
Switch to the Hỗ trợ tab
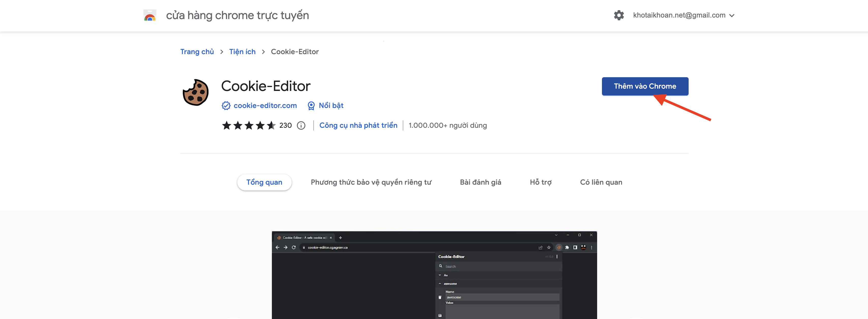(540, 182)
